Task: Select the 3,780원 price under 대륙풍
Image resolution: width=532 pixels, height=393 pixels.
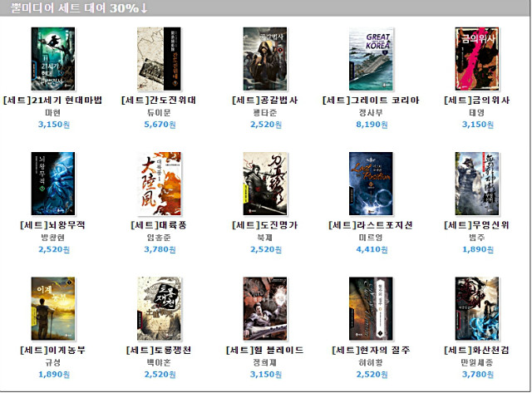Action: tap(160, 249)
